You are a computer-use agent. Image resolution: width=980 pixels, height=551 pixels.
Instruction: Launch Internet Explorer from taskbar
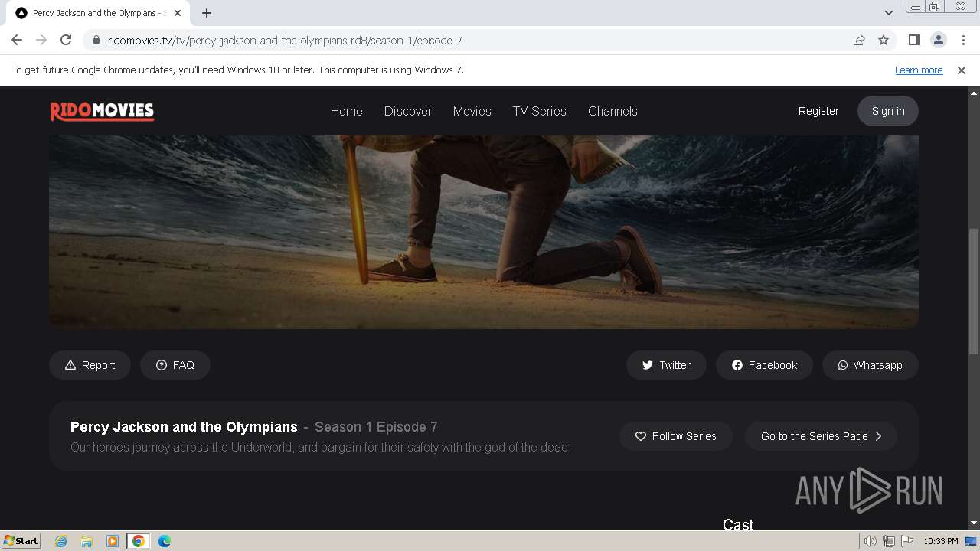click(x=60, y=541)
